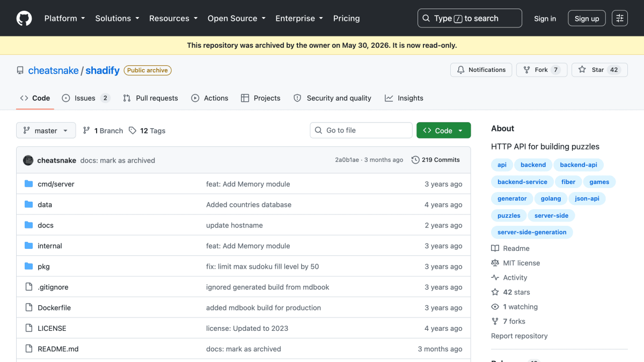Open the shadify repository link
This screenshot has width=644, height=362.
coord(103,70)
